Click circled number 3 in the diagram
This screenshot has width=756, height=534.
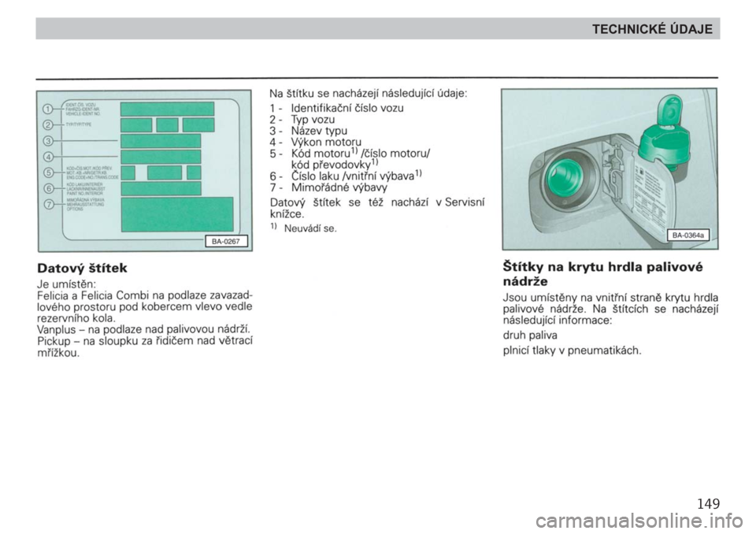click(48, 141)
